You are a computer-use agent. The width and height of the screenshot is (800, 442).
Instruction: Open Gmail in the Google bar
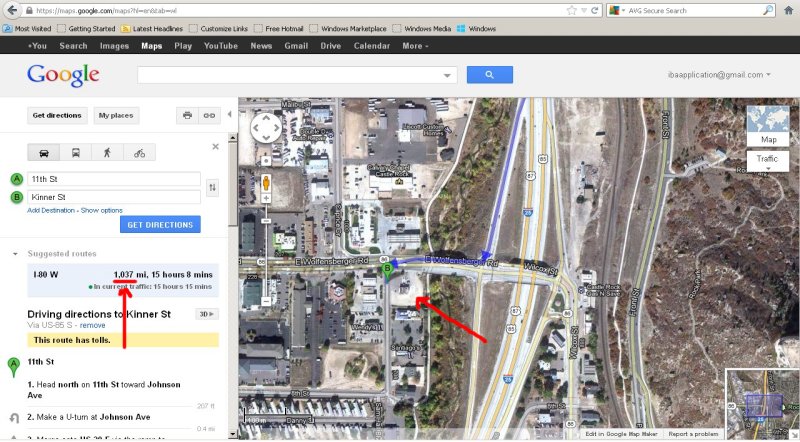point(296,46)
